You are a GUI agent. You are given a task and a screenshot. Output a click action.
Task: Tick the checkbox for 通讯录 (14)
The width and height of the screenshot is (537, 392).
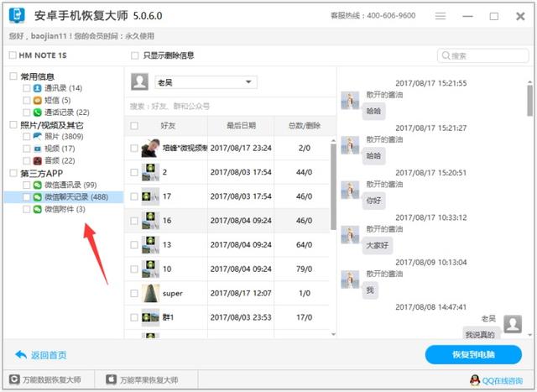(26, 88)
